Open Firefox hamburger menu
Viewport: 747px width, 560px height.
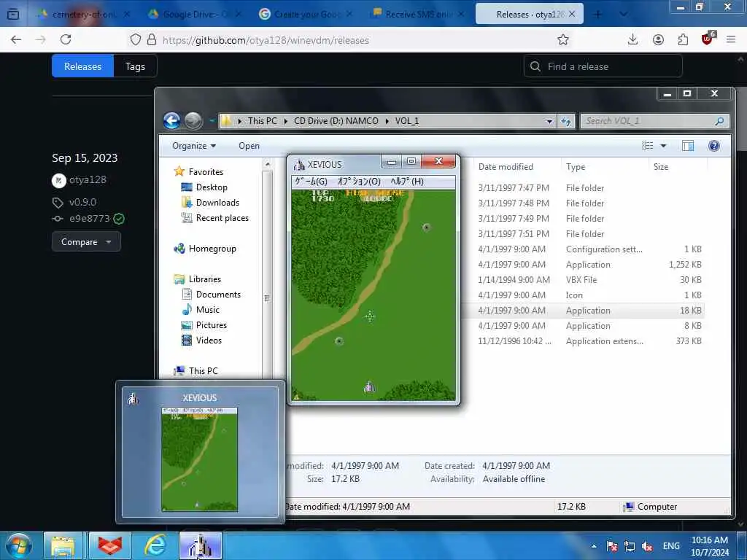coord(731,40)
